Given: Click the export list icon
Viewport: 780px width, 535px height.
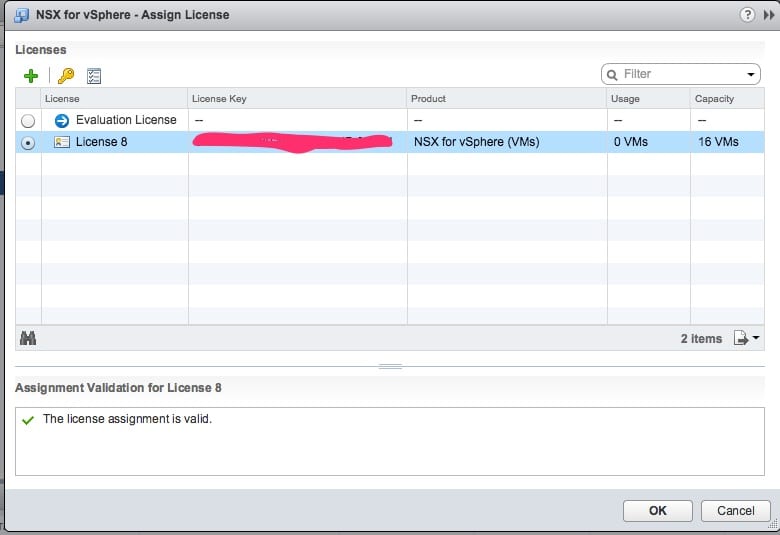Looking at the screenshot, I should (742, 339).
